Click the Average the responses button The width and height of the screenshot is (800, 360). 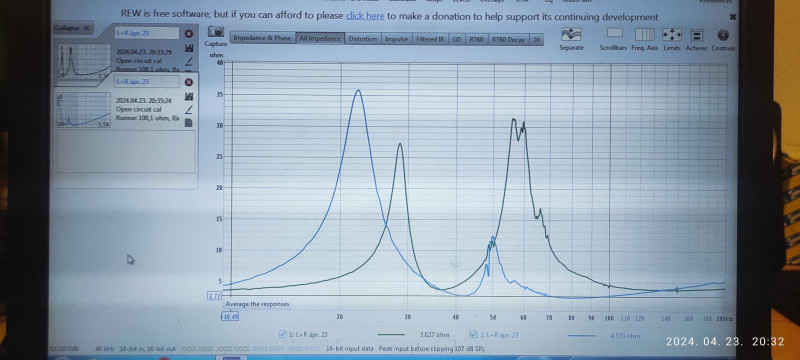click(x=258, y=304)
